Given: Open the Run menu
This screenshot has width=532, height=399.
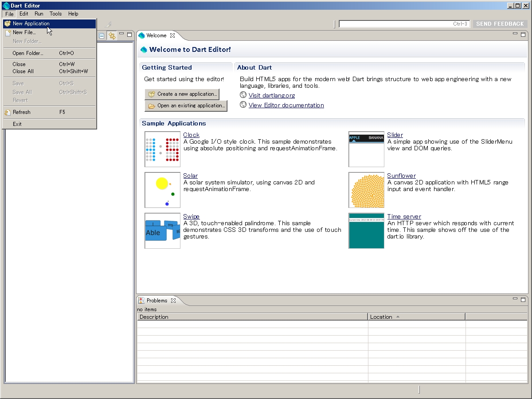Looking at the screenshot, I should click(x=39, y=14).
